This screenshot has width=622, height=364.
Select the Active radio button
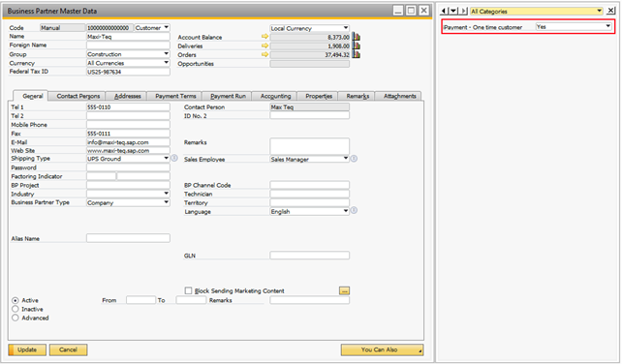pyautogui.click(x=16, y=300)
